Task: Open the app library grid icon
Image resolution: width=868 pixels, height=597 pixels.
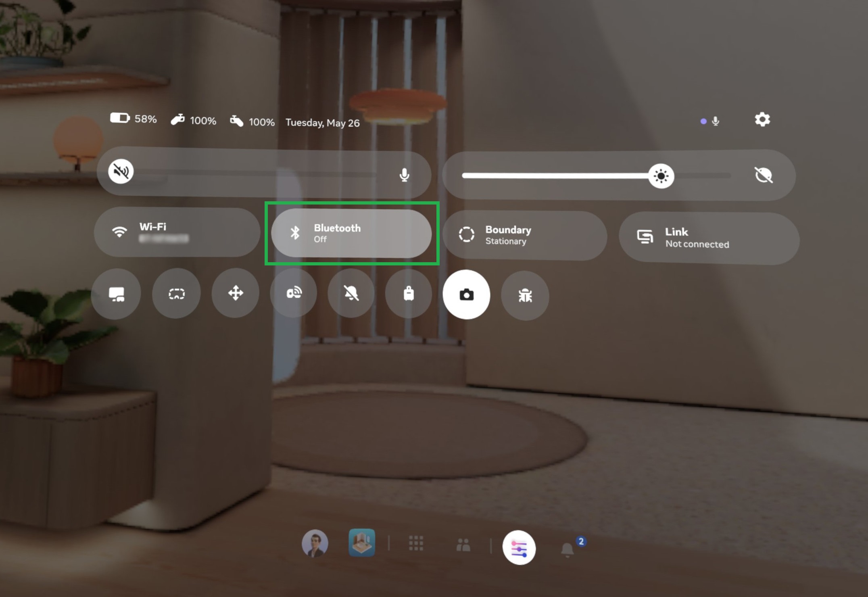Action: (x=416, y=543)
